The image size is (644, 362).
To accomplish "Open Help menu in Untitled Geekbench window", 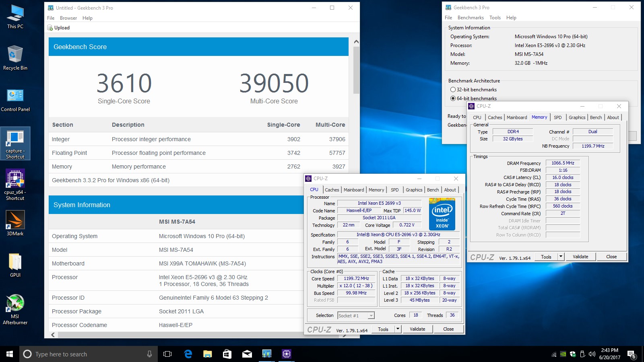I will (x=87, y=18).
